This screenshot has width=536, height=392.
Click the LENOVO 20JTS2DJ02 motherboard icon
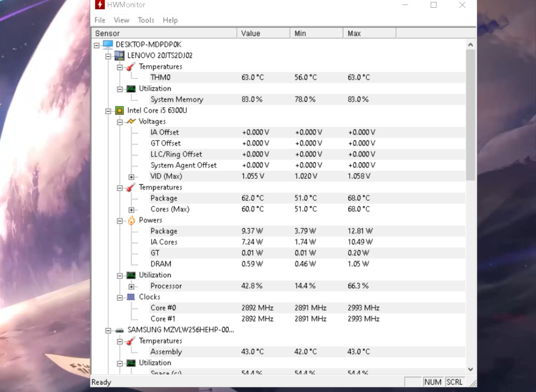[x=119, y=55]
